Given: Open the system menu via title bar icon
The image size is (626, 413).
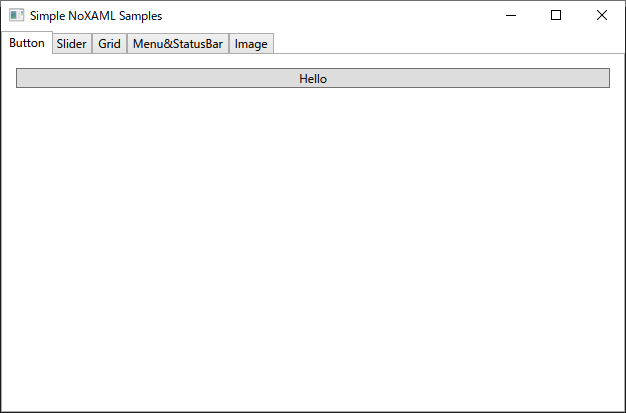Looking at the screenshot, I should 16,16.
